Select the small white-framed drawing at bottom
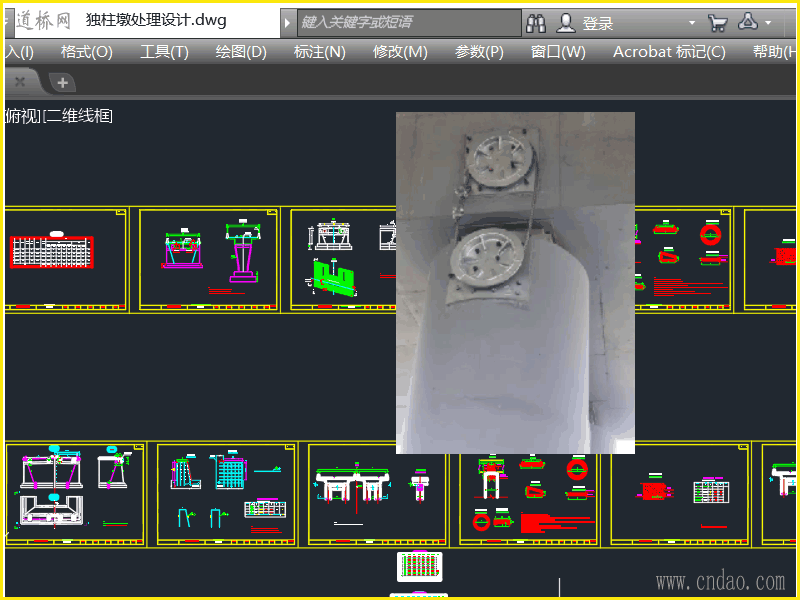The image size is (800, 600). [419, 566]
